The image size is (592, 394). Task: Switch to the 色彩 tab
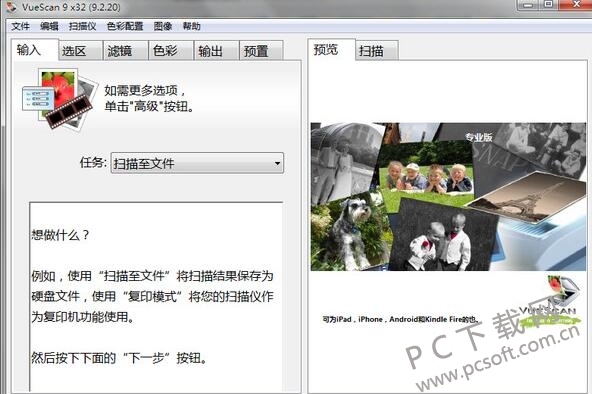tap(171, 51)
